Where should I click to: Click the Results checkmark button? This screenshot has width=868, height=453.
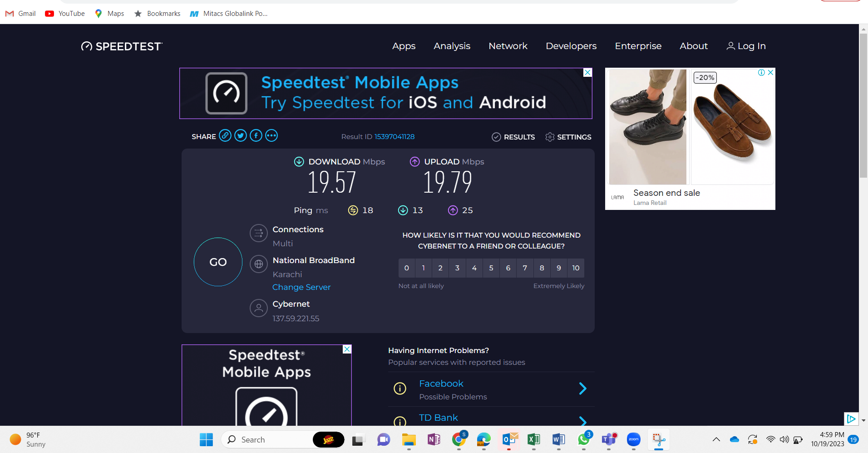[x=513, y=137]
